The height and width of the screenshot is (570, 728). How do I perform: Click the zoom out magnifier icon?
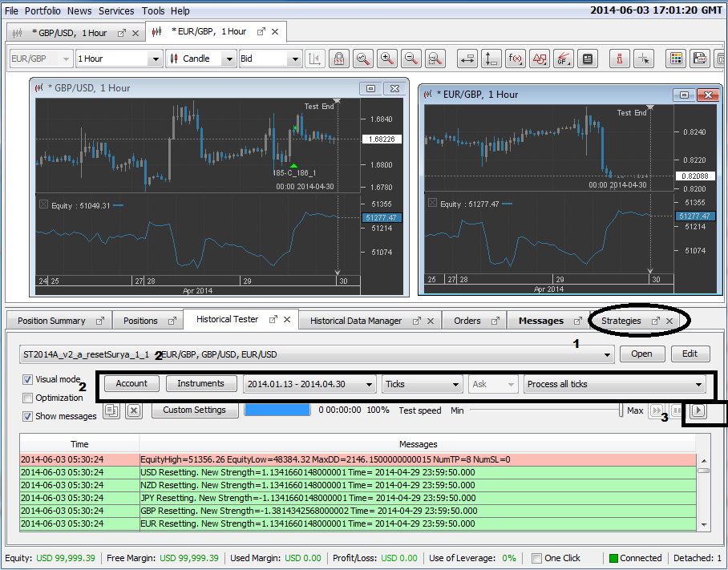click(411, 59)
